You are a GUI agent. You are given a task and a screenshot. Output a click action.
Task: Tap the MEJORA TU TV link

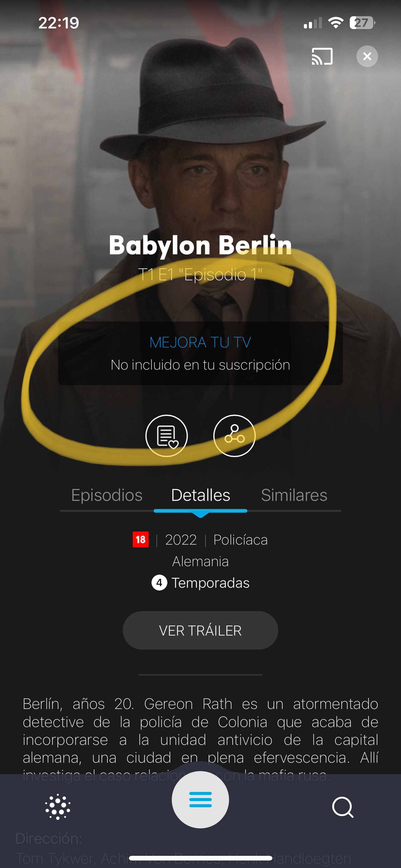[200, 342]
